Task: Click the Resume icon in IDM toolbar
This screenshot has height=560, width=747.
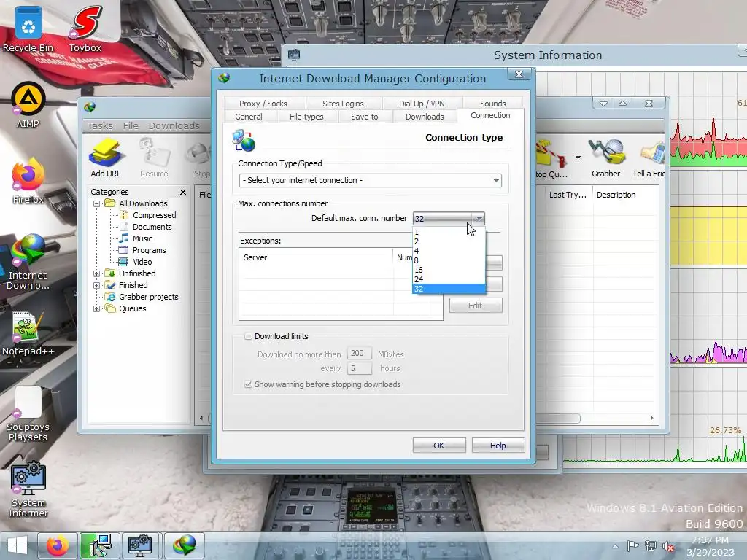Action: point(154,158)
